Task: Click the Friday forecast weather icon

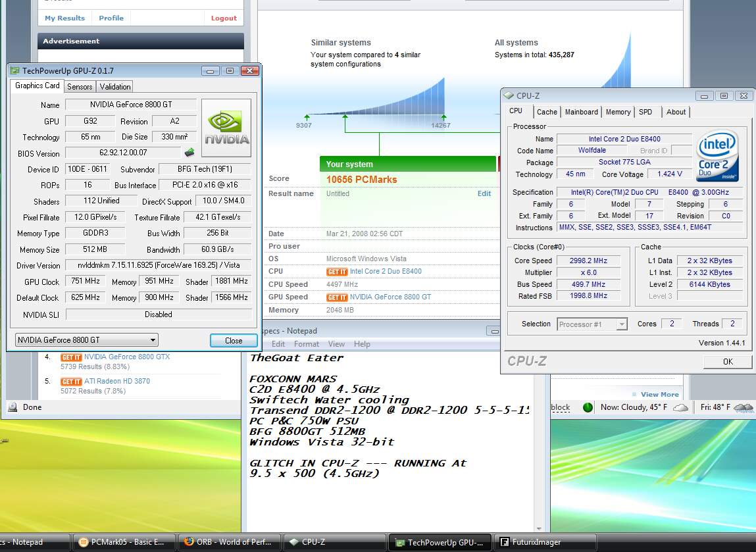Action: [743, 408]
